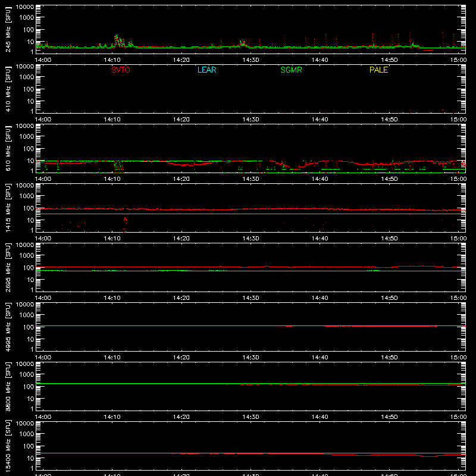Click the 10 y-axis value on 4995 MHz panel
Screen dimensions: 476x476
point(30,339)
